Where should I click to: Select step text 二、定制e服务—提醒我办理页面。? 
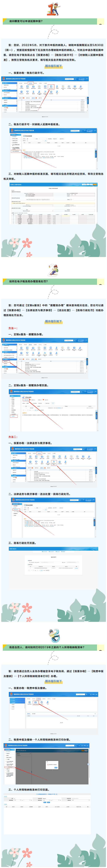coord(29,385)
